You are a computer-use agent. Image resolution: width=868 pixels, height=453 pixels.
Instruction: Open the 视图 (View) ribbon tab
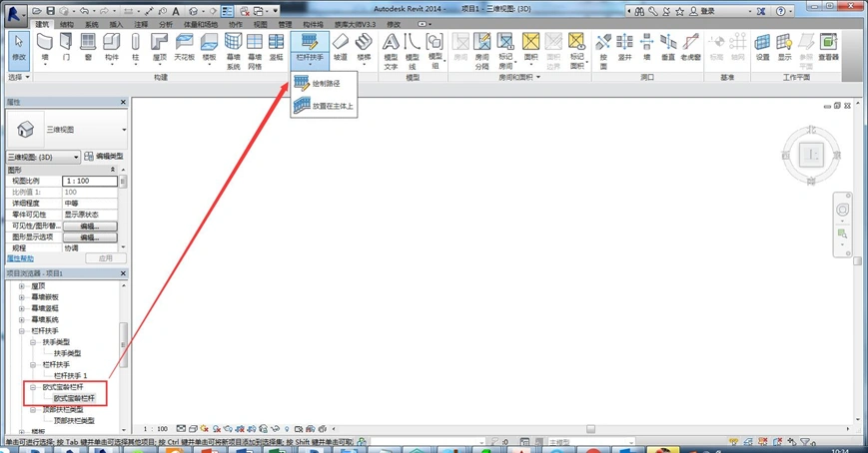260,24
